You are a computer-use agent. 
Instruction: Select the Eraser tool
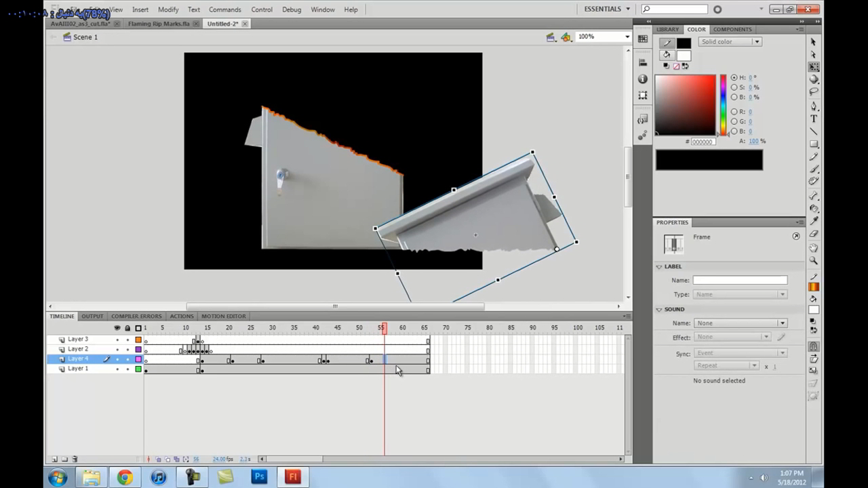[814, 234]
